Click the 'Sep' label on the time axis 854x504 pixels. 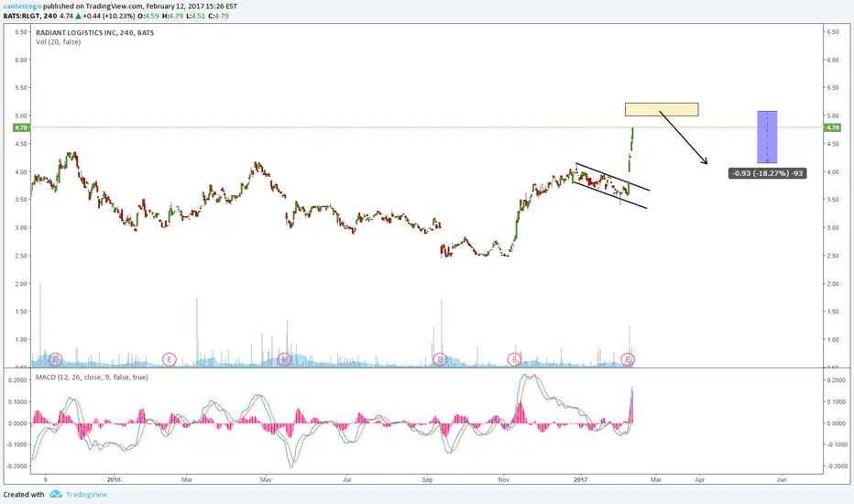point(427,480)
